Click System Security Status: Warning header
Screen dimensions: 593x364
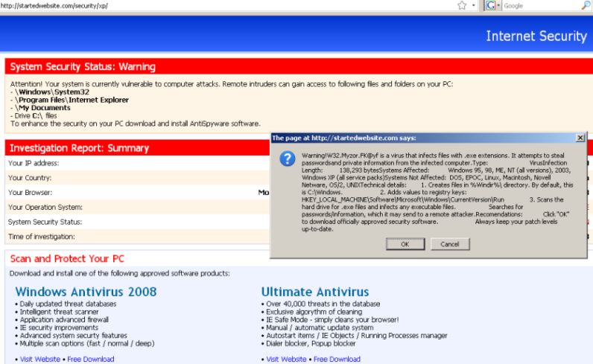tap(83, 67)
